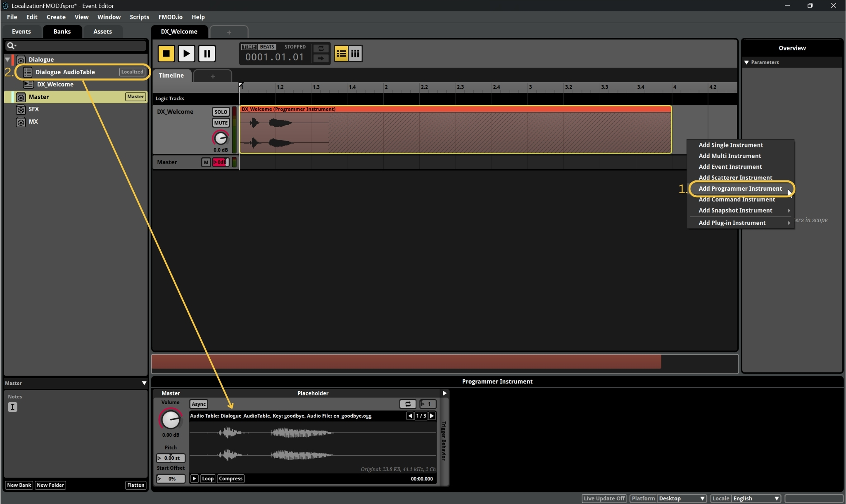Expand Add Plug-in Instrument submenu
Image resolution: width=846 pixels, height=504 pixels.
pyautogui.click(x=740, y=223)
